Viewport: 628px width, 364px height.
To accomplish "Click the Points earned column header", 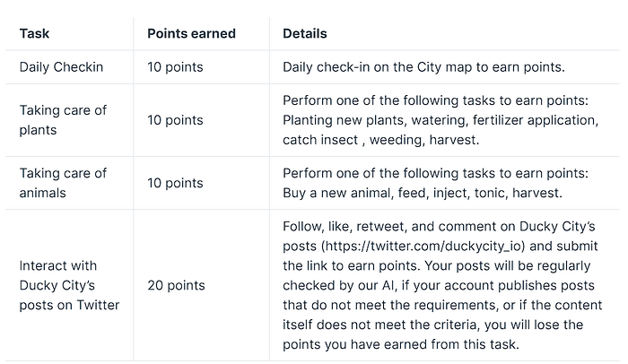I will [x=191, y=34].
